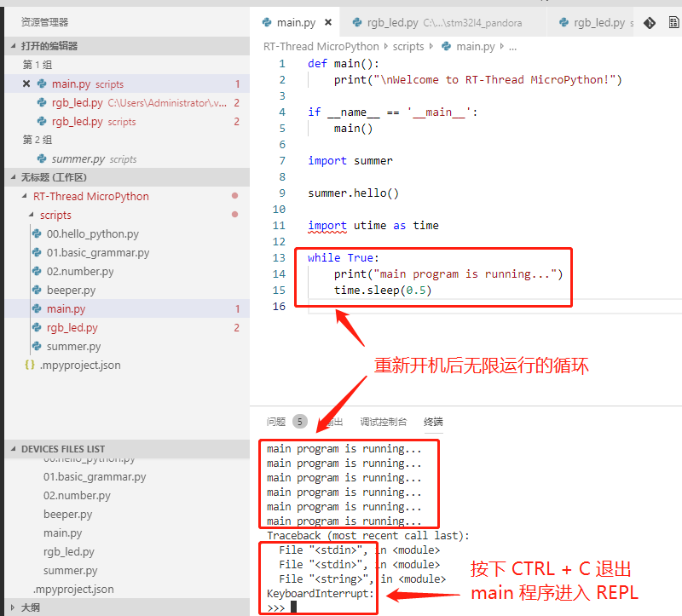The image size is (682, 616).
Task: Collapse the DEVICES FILES LIST panel
Action: click(12, 449)
